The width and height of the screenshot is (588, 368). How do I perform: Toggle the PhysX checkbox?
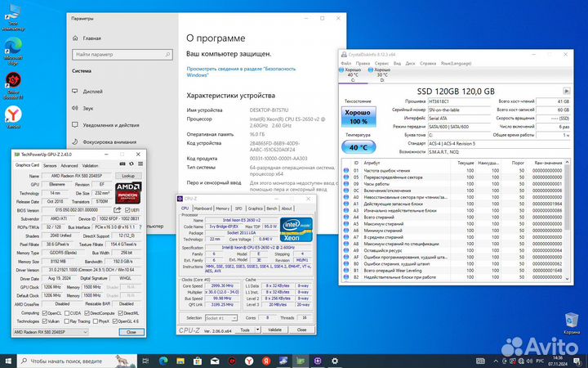click(x=96, y=321)
